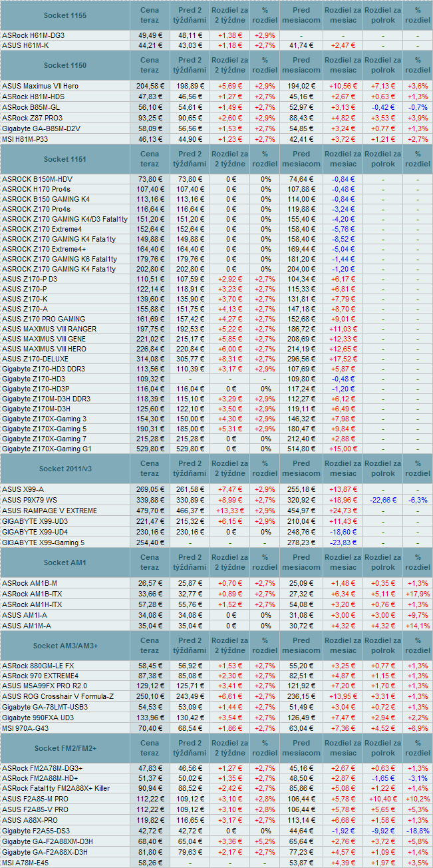433x868 pixels.
Task: Click the Socket 1150 section header
Action: point(65,66)
